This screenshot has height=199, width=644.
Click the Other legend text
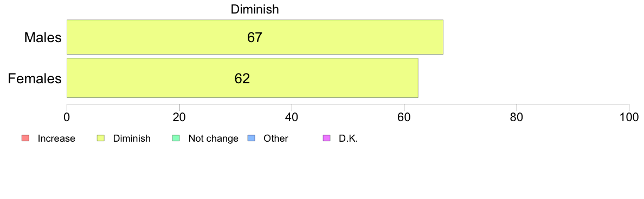coord(276,138)
